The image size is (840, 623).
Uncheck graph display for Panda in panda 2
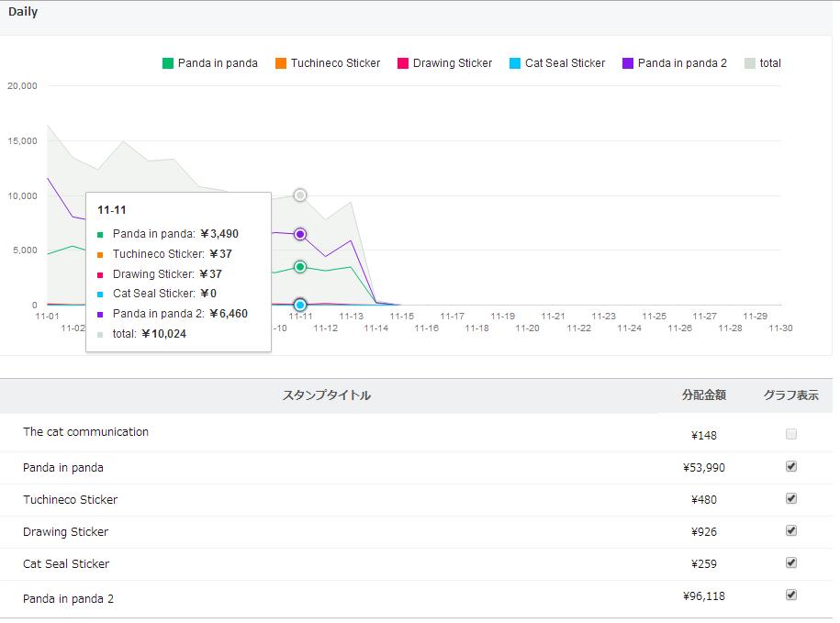point(791,595)
